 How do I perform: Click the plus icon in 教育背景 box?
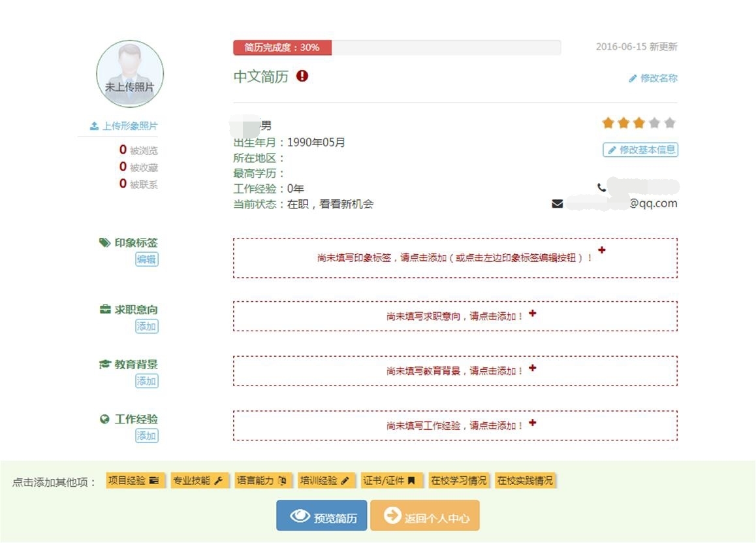click(533, 369)
